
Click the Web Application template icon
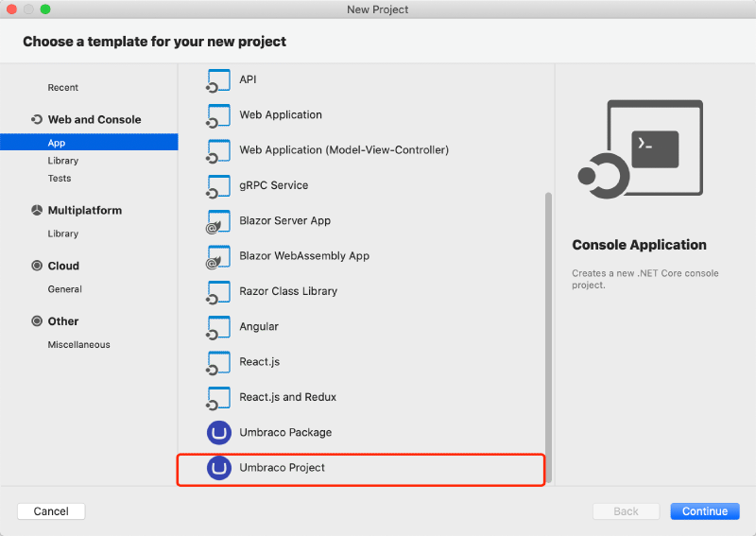pyautogui.click(x=218, y=115)
